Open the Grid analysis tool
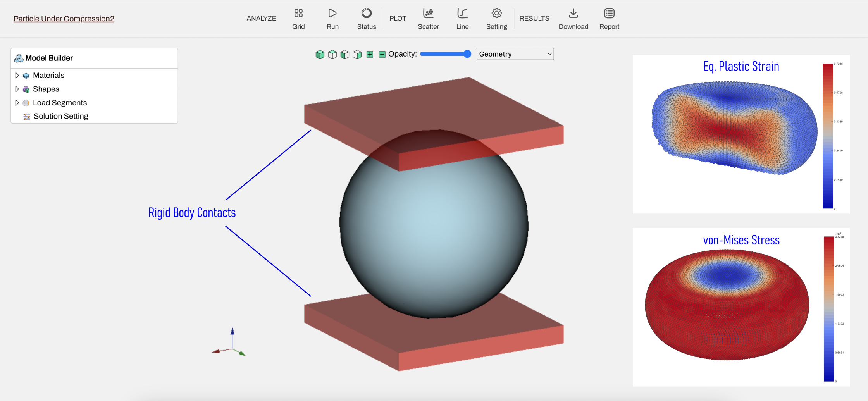Screen dimensions: 868x401 click(x=298, y=19)
